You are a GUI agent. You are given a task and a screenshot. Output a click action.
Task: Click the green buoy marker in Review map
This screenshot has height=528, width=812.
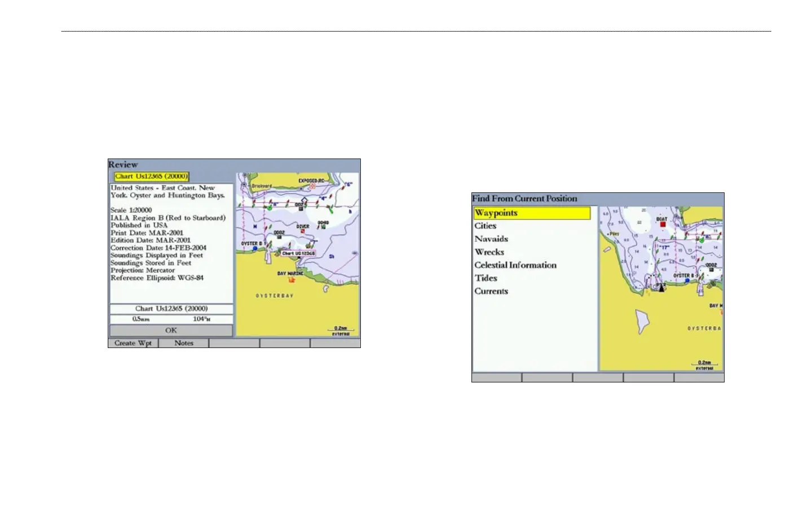click(x=269, y=208)
